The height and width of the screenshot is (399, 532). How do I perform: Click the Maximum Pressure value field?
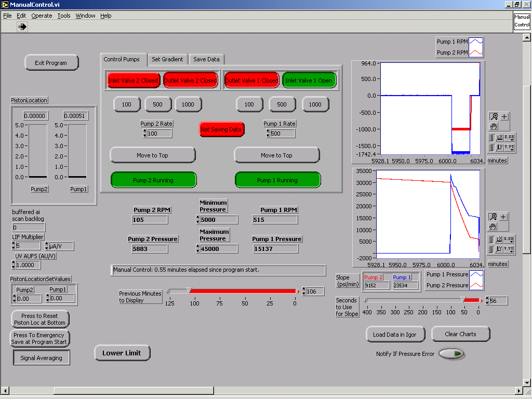click(x=219, y=249)
